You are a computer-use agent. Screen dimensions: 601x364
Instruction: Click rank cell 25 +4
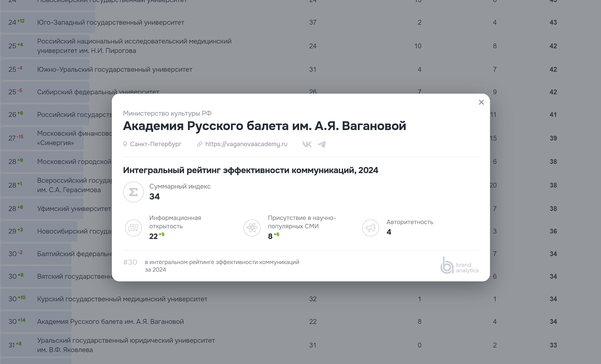(x=16, y=46)
